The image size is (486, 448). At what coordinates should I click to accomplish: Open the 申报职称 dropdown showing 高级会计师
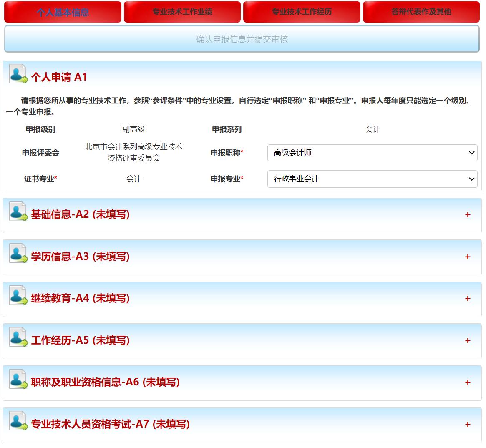372,153
